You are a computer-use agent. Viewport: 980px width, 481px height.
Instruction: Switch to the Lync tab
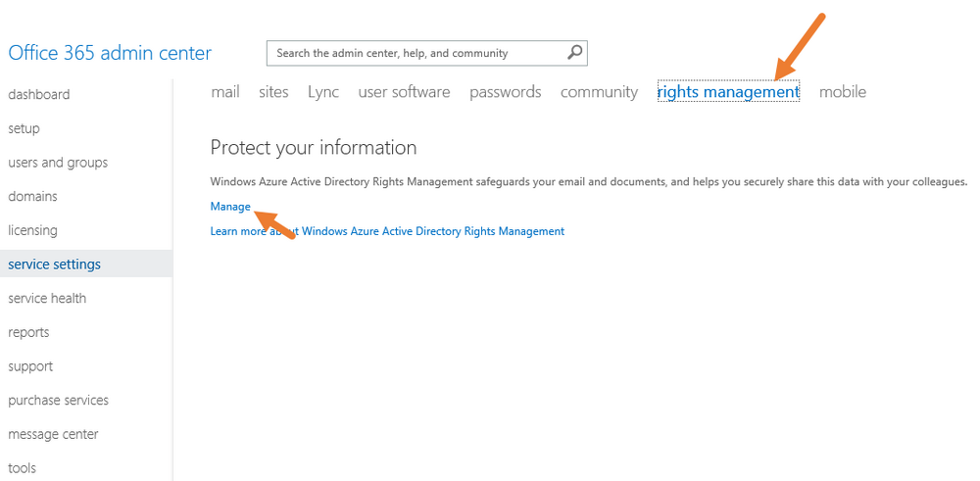click(323, 92)
